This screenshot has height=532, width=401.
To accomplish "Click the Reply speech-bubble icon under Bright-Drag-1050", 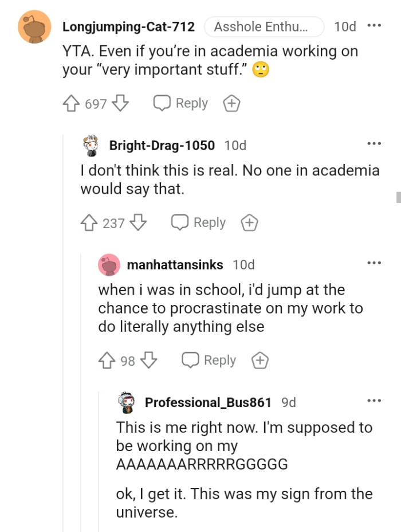I will tap(179, 222).
